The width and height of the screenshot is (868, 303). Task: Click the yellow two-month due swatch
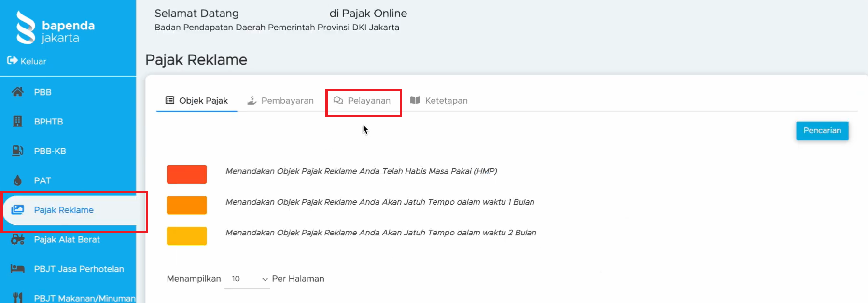pos(187,236)
